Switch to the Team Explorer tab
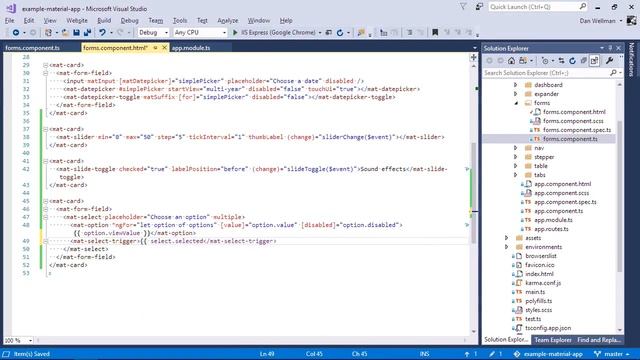 click(x=553, y=340)
